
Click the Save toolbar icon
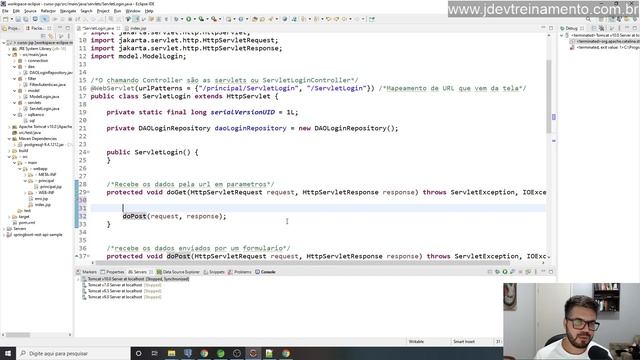[18, 19]
